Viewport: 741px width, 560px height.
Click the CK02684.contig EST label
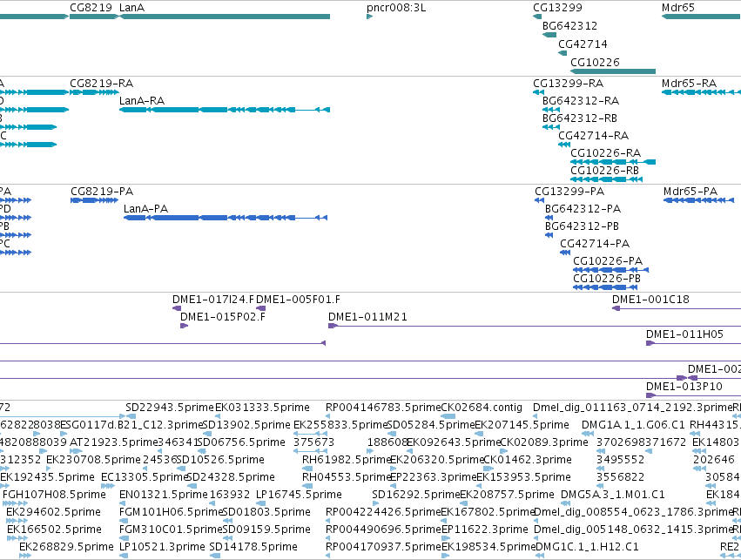pyautogui.click(x=482, y=408)
